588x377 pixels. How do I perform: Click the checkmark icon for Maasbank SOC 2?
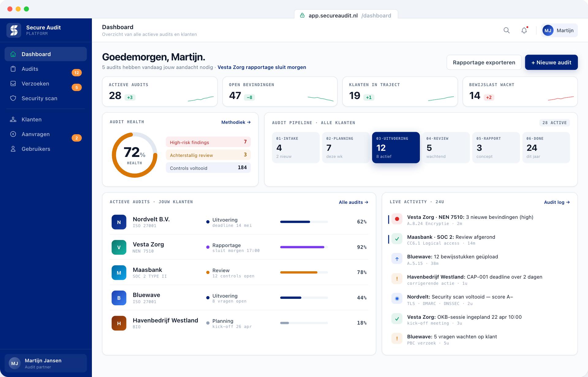coord(397,239)
